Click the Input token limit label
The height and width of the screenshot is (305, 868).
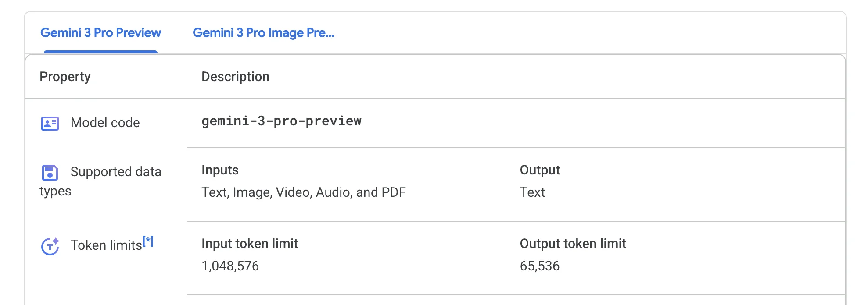(249, 244)
